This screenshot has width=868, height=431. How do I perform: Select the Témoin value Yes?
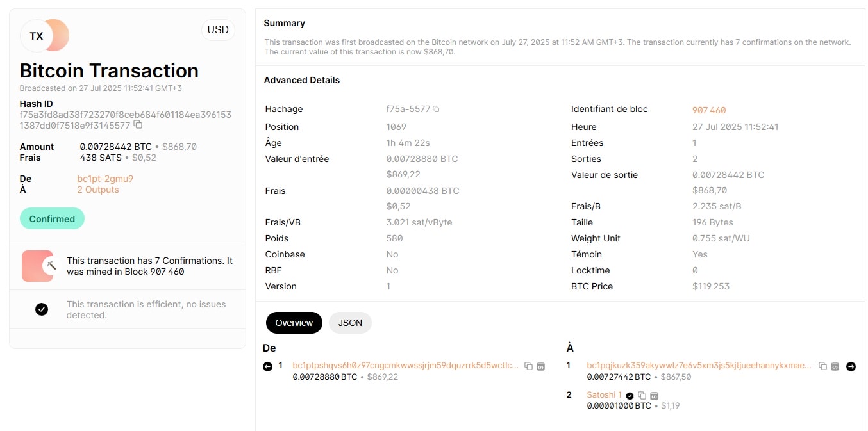pyautogui.click(x=700, y=254)
